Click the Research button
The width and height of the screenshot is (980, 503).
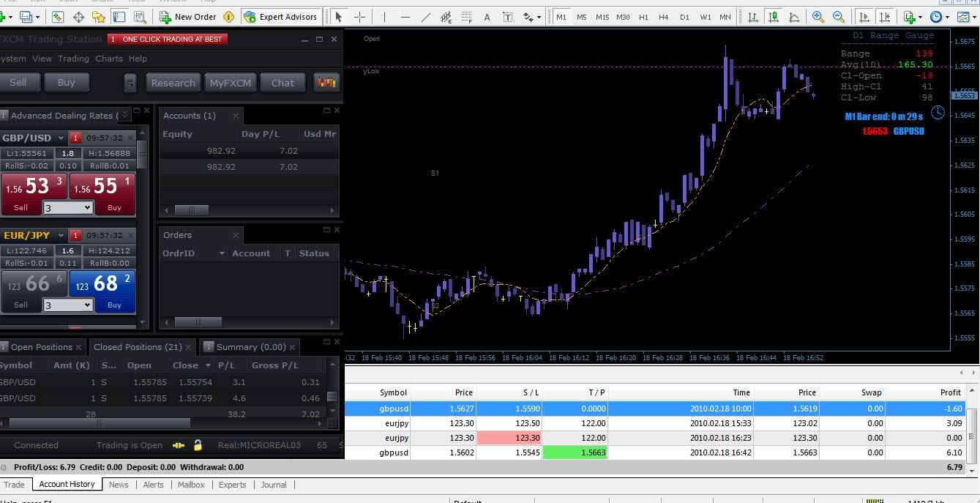click(x=173, y=83)
